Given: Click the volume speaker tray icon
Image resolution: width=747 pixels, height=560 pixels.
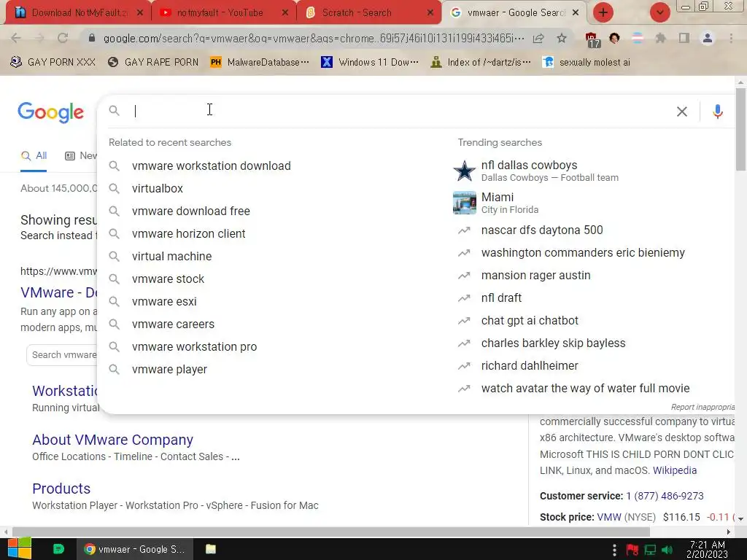Looking at the screenshot, I should click(x=667, y=550).
